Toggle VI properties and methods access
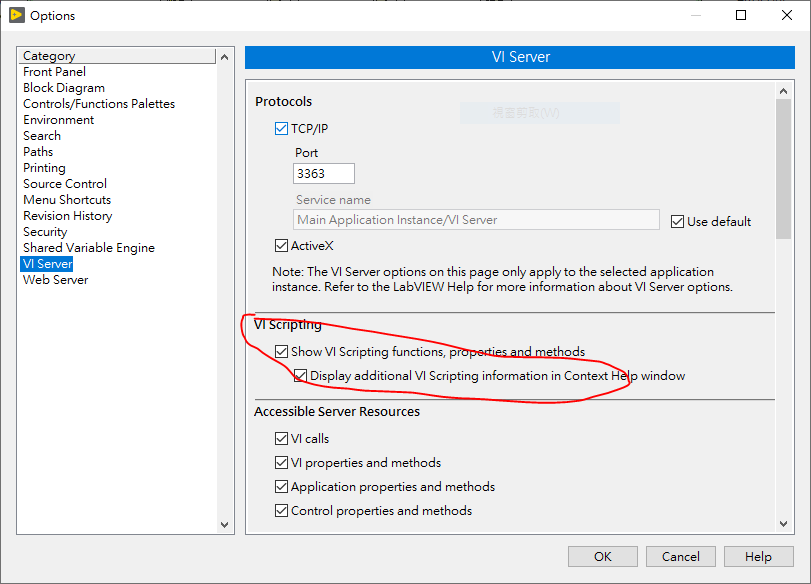 tap(282, 462)
